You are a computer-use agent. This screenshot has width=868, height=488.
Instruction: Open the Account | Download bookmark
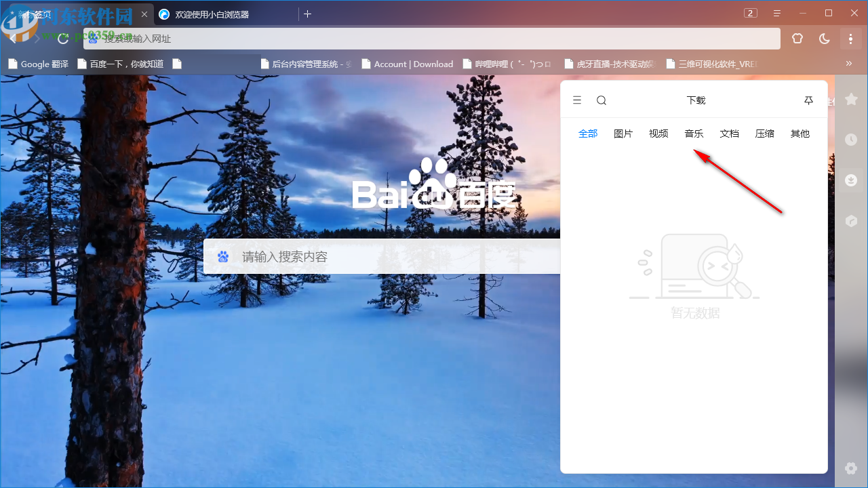[x=408, y=64]
